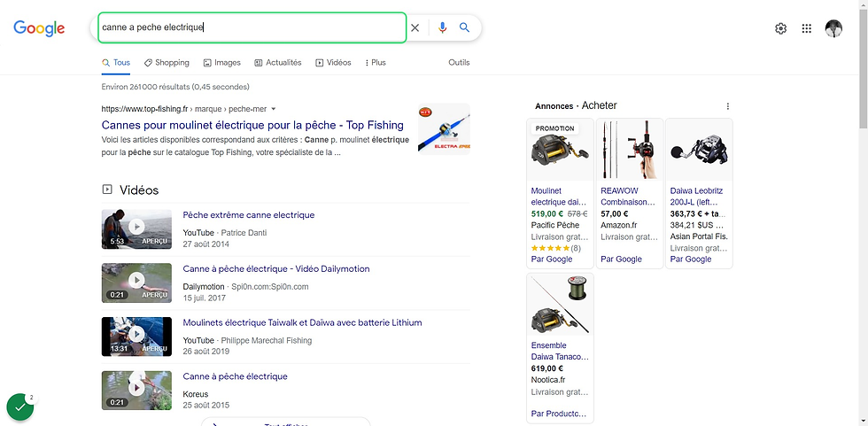Open the Plus more menu
This screenshot has height=426, width=868.
coord(376,63)
